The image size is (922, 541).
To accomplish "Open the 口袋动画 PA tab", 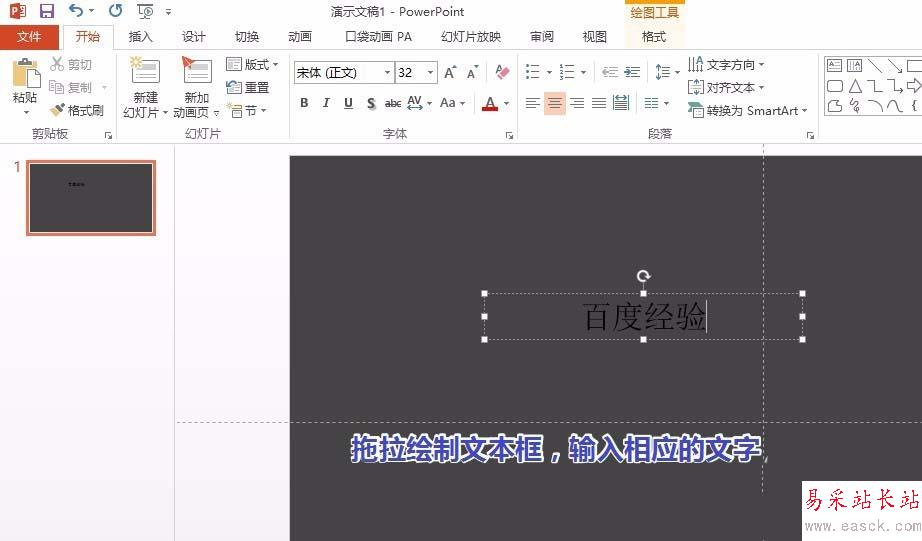I will 378,37.
